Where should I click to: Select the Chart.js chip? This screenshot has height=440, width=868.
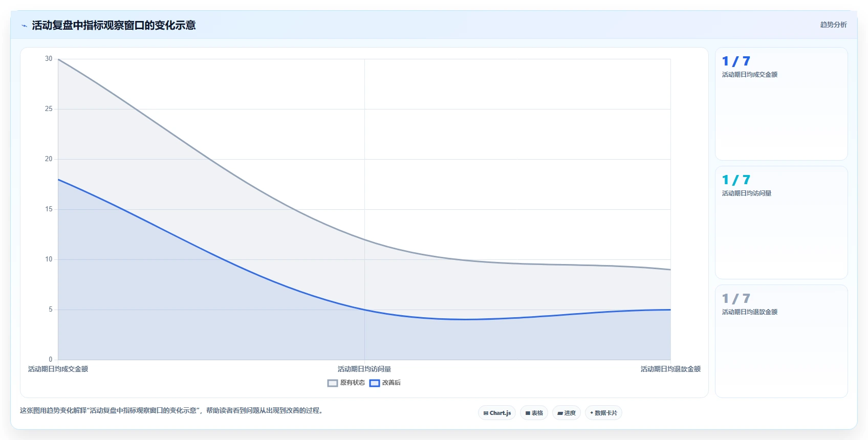pos(497,413)
